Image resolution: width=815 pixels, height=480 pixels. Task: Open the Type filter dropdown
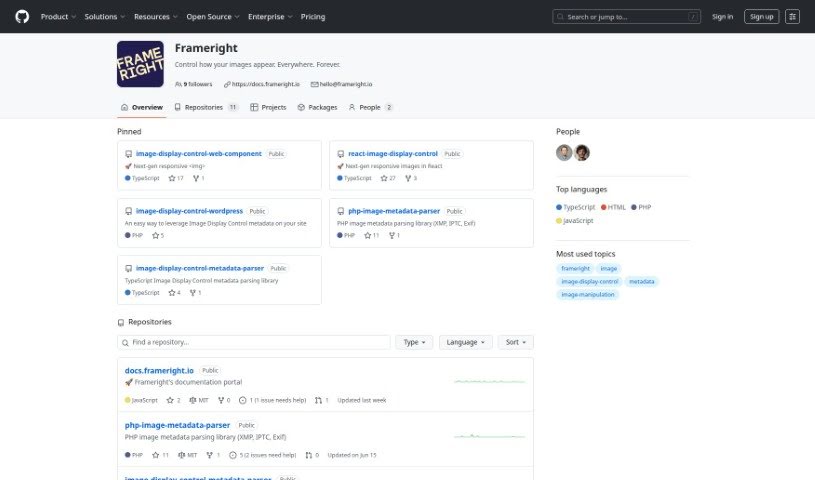(414, 342)
